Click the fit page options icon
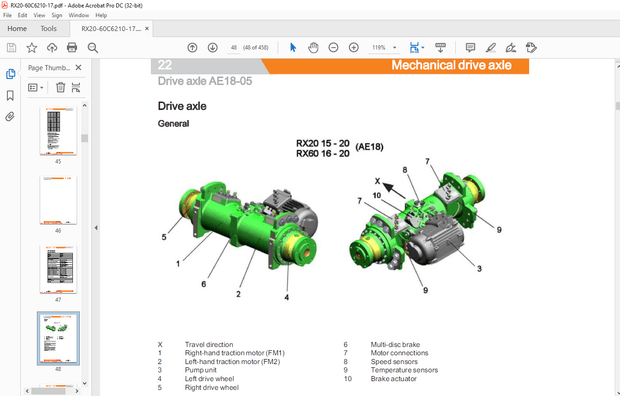This screenshot has height=396, width=620. tap(414, 48)
